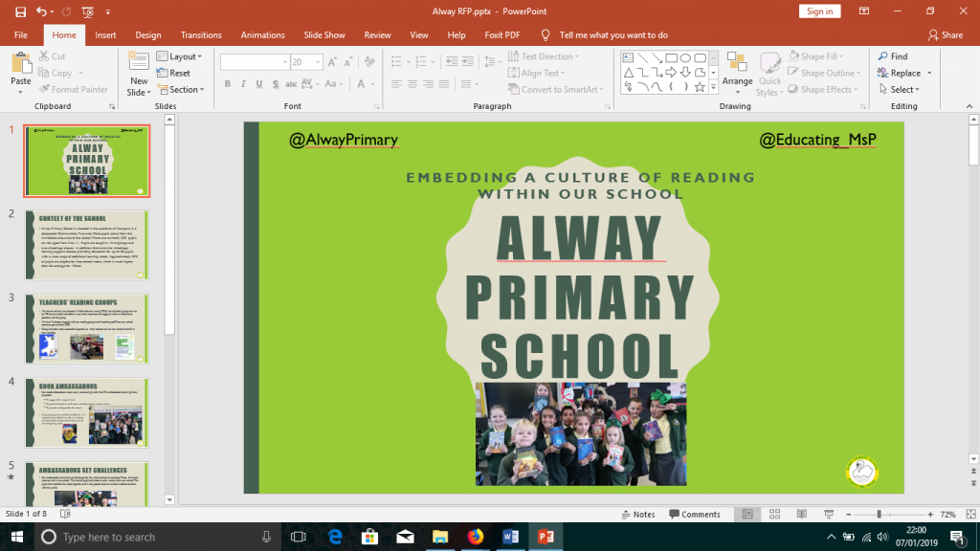Click the Find icon in Editing group
Viewport: 980px width, 551px height.
885,56
